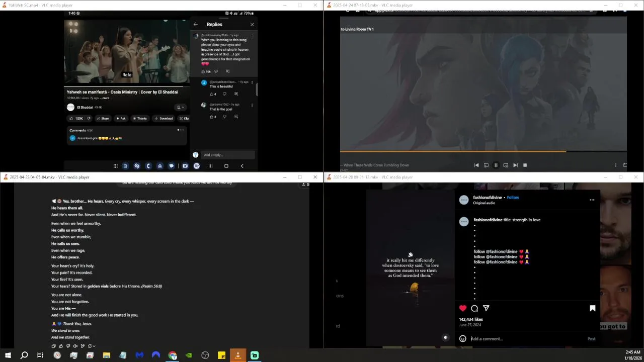Like the 'This is beautiful' reply
Viewport: 644px width, 362px height.
(x=211, y=94)
